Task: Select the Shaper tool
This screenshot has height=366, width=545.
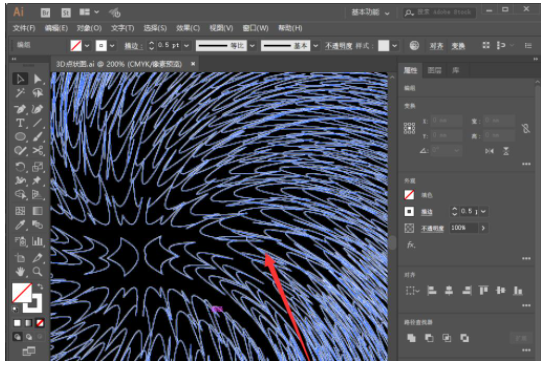Action: [20, 151]
